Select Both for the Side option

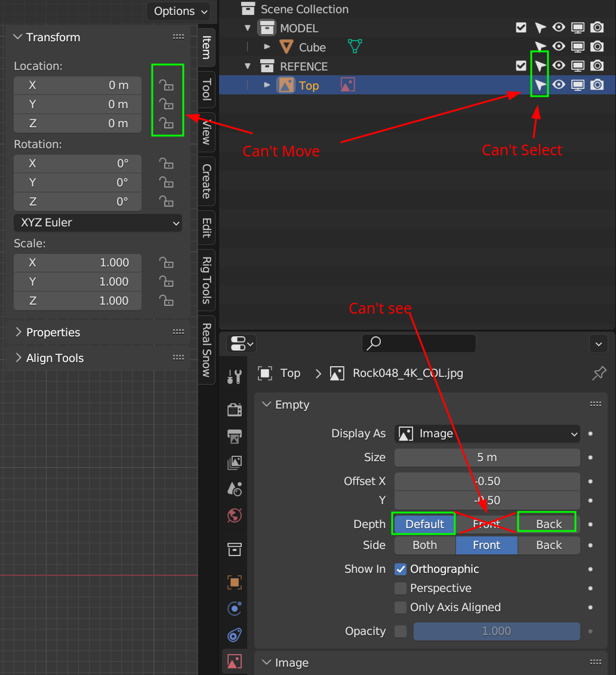tap(424, 545)
